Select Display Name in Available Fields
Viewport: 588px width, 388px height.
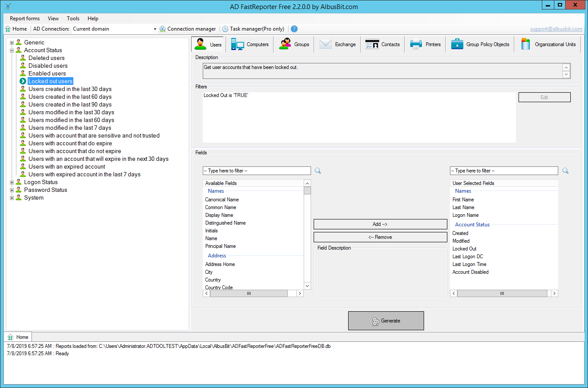[x=219, y=215]
